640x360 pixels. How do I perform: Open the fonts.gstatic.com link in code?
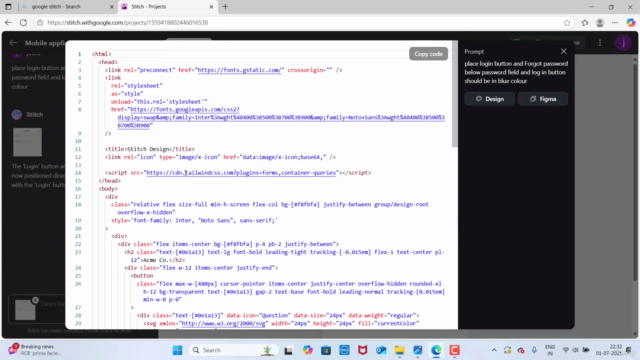(240, 70)
